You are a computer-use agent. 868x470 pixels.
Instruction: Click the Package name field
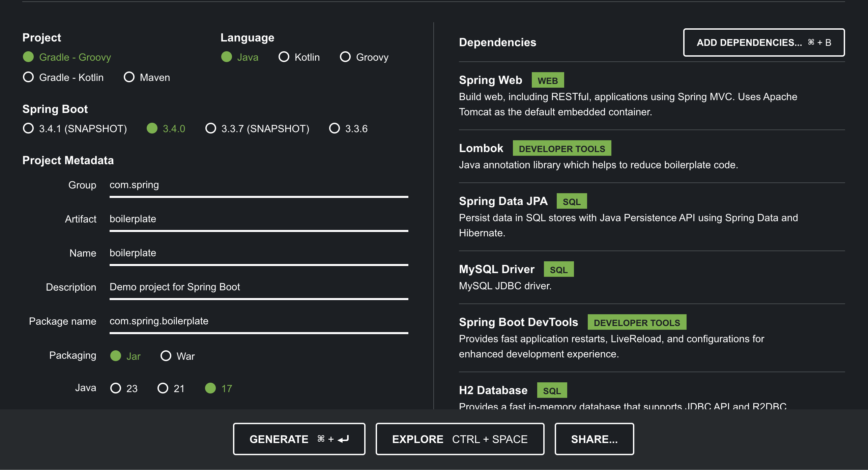click(258, 321)
